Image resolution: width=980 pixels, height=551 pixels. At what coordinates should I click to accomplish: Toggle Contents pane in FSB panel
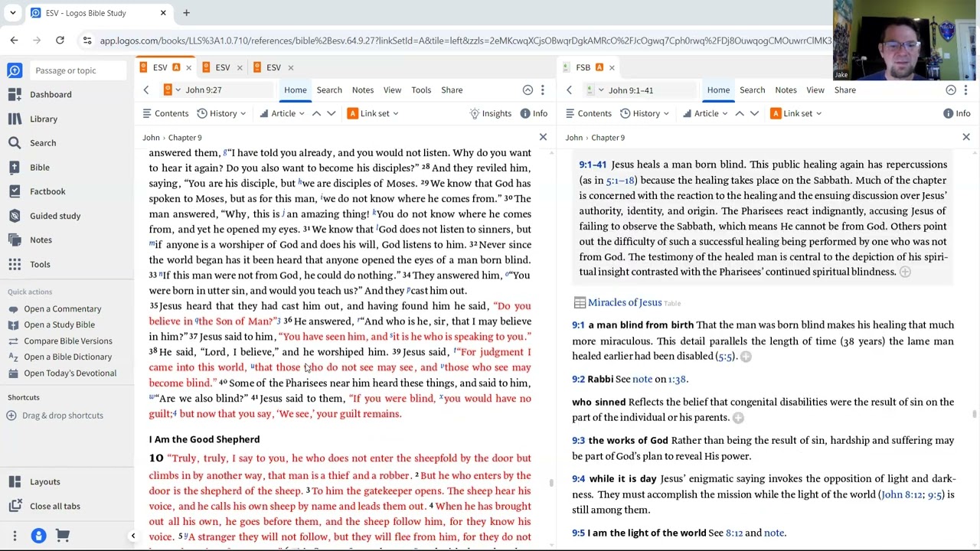coord(589,113)
